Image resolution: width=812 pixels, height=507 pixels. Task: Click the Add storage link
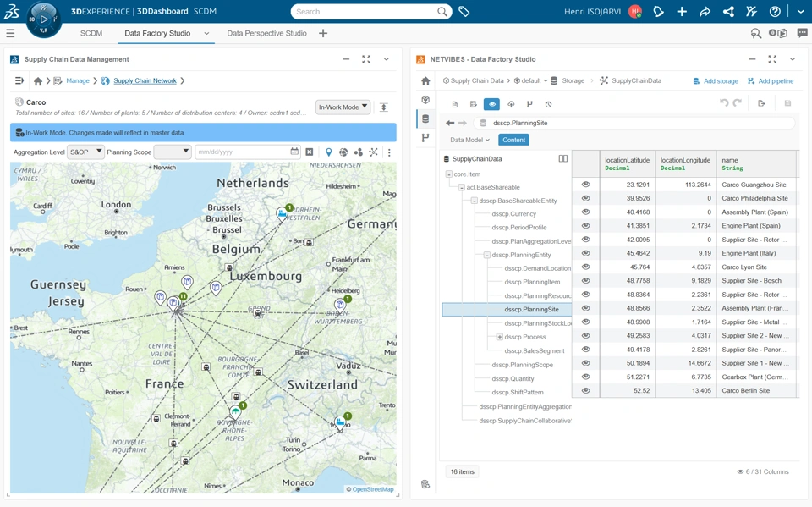click(x=716, y=81)
